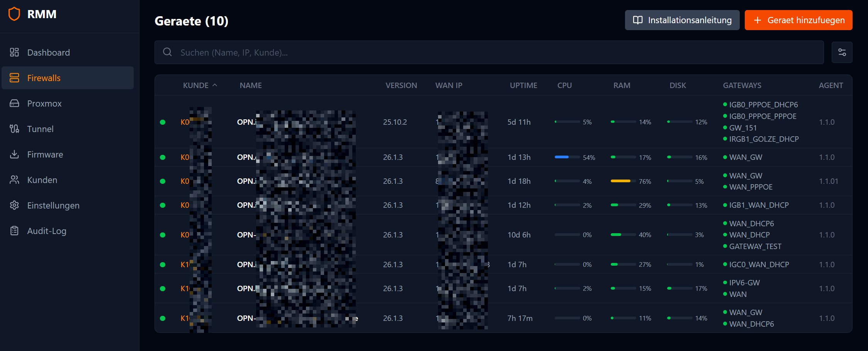The image size is (868, 351).
Task: Click green dot beside GATEWAY_TEST
Action: tap(725, 246)
